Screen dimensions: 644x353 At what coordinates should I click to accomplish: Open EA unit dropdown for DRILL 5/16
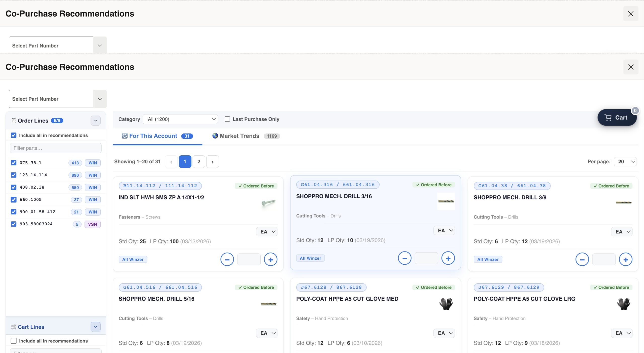tap(267, 333)
